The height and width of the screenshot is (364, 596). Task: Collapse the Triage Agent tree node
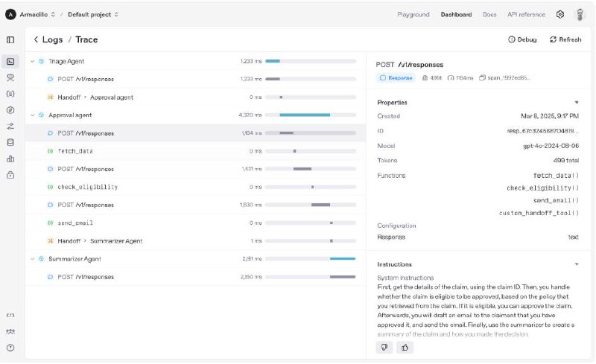(x=33, y=61)
